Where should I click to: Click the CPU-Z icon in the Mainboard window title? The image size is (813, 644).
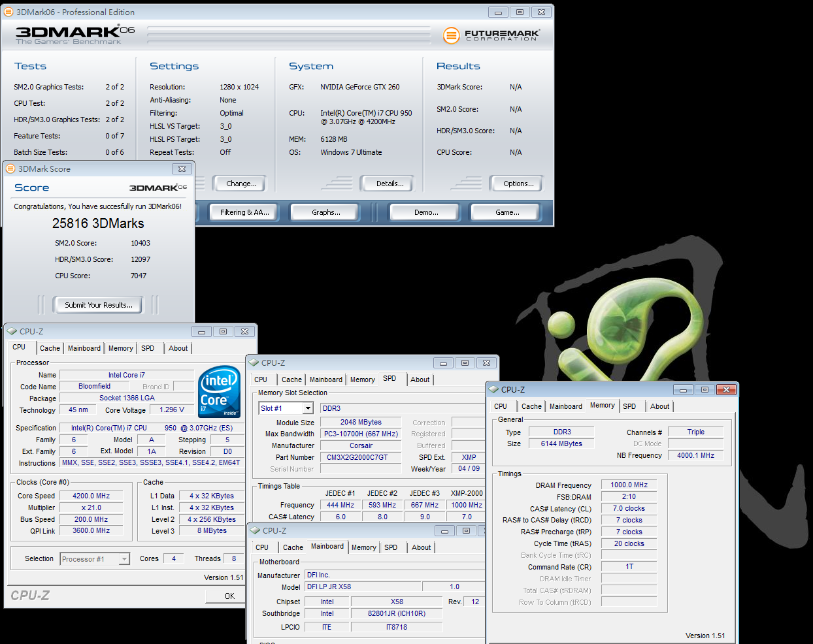point(255,530)
